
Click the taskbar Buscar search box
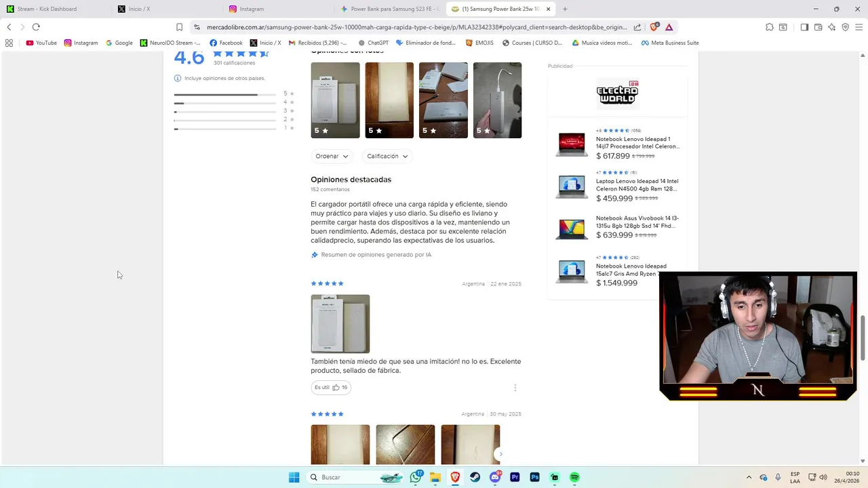point(357,477)
